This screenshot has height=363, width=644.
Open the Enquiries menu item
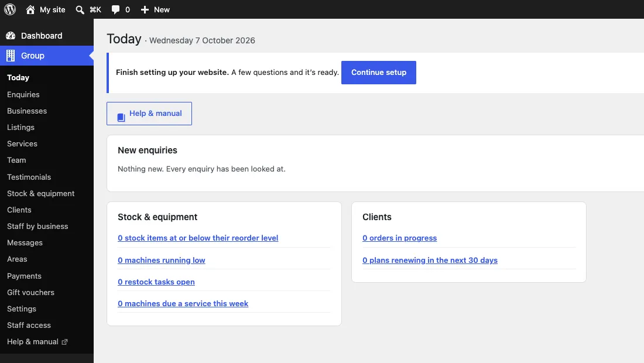pos(23,94)
